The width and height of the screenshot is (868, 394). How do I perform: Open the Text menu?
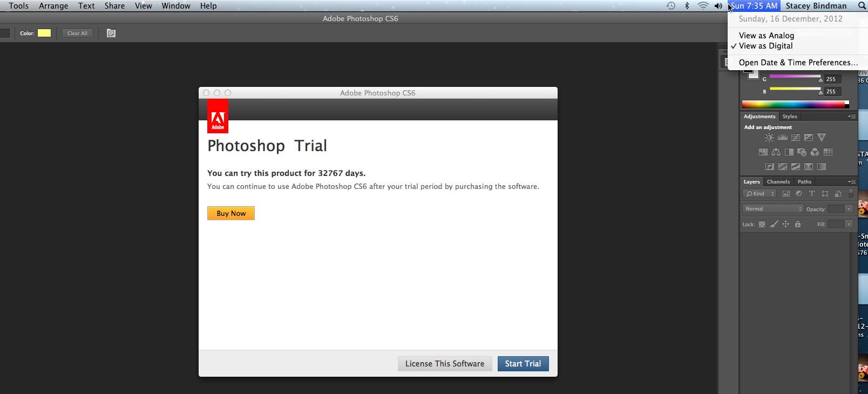[x=86, y=6]
